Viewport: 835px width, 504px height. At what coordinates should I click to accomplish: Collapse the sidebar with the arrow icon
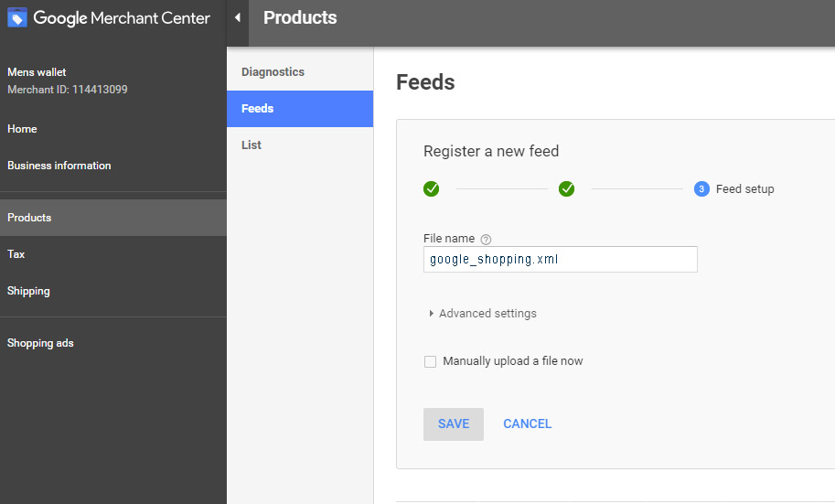tap(238, 17)
